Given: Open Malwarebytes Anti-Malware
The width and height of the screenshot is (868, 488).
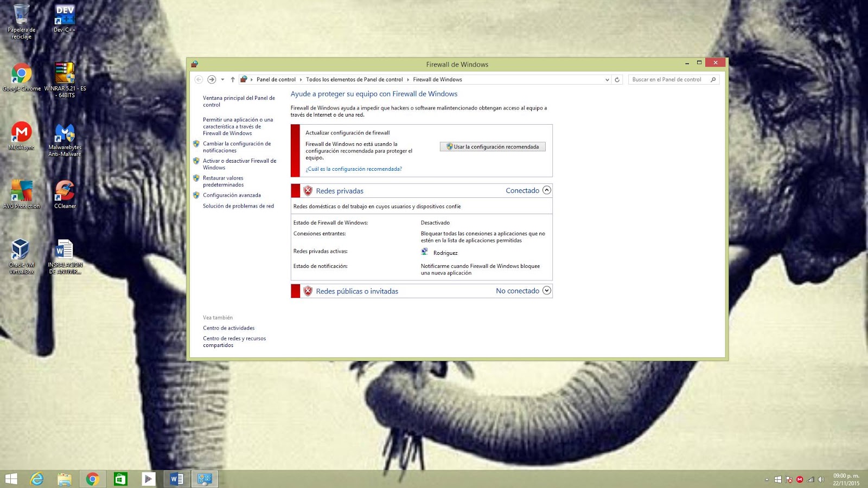Looking at the screenshot, I should (x=64, y=133).
